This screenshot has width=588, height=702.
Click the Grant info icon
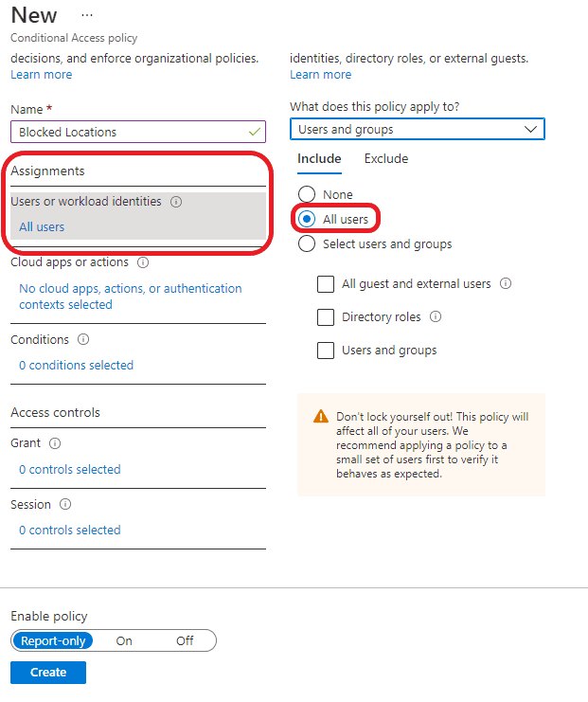(x=55, y=443)
